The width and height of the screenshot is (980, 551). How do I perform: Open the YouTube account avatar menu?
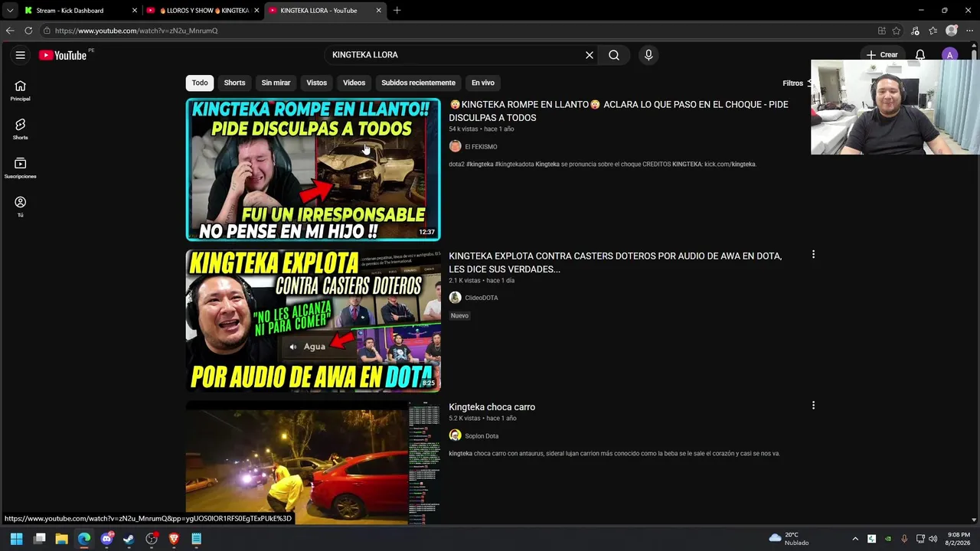tap(950, 55)
